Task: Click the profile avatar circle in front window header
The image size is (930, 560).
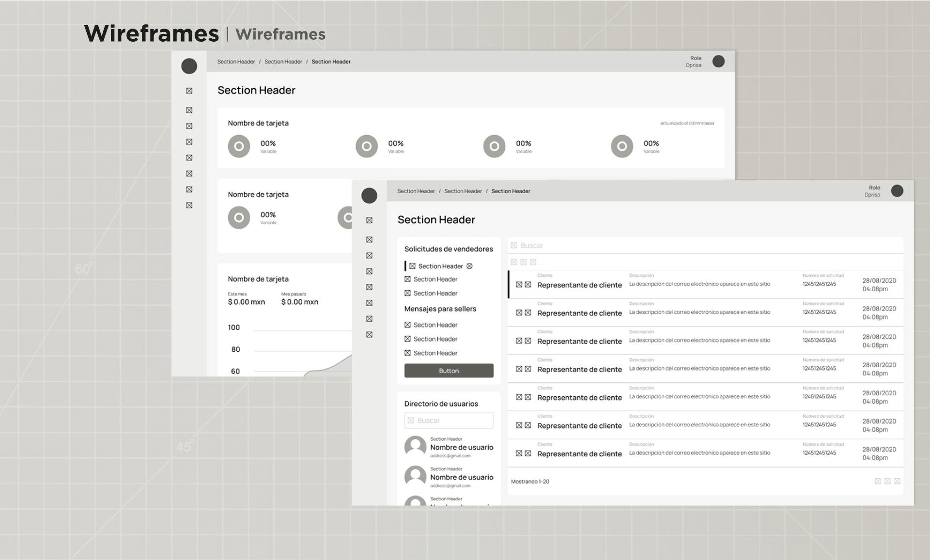Action: (897, 191)
